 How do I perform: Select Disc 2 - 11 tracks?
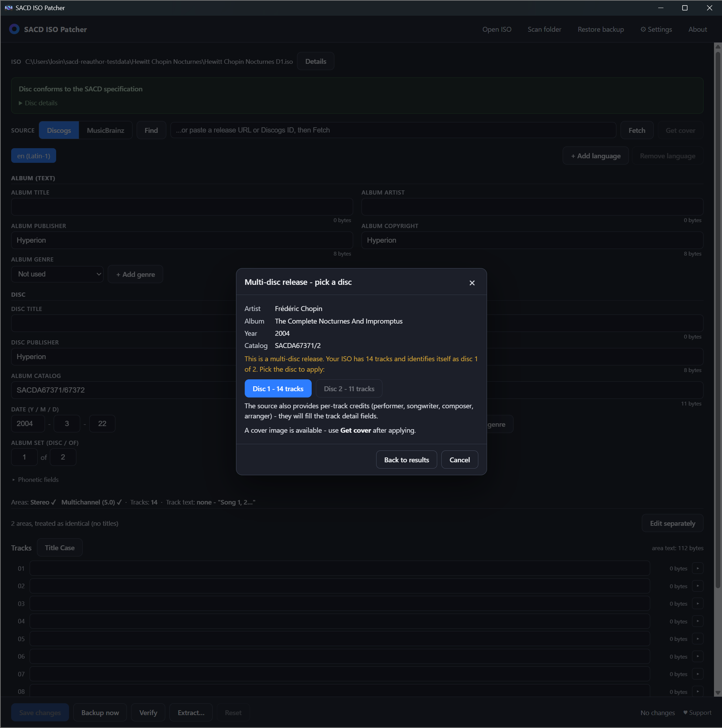tap(349, 388)
